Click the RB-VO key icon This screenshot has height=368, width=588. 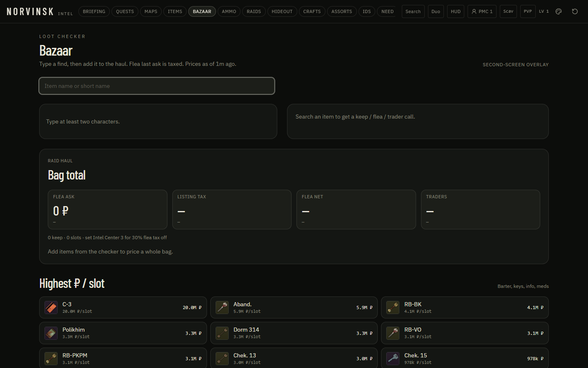[393, 333]
